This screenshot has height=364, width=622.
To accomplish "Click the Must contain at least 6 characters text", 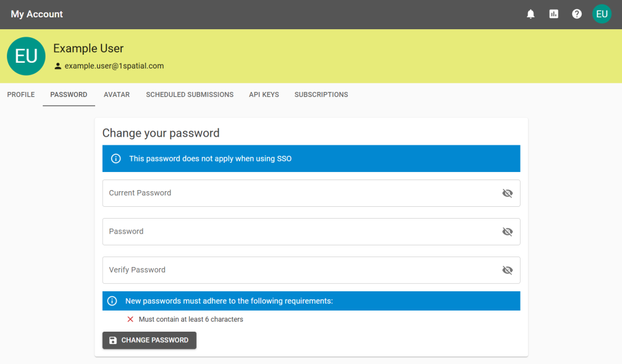I will pos(191,319).
